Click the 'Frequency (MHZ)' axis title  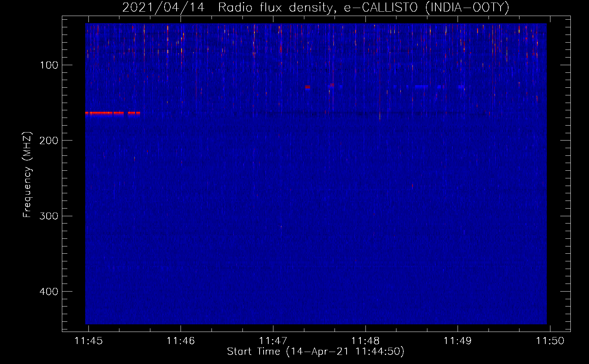click(27, 174)
